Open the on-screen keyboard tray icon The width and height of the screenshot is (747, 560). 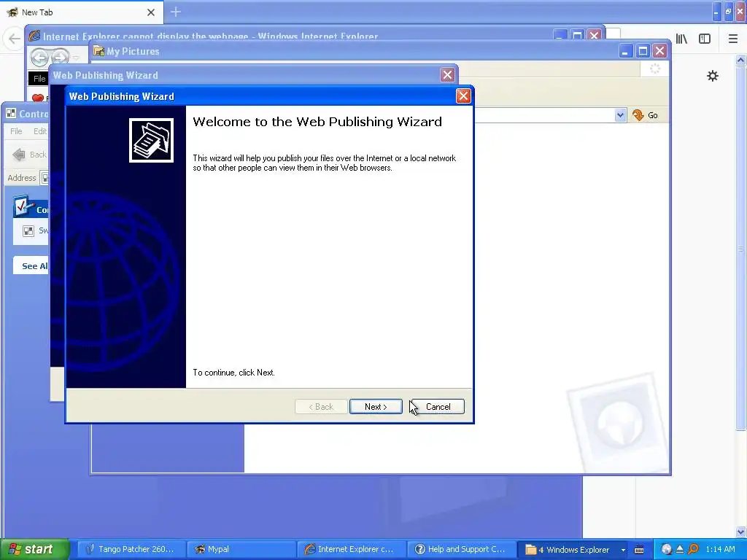(639, 550)
